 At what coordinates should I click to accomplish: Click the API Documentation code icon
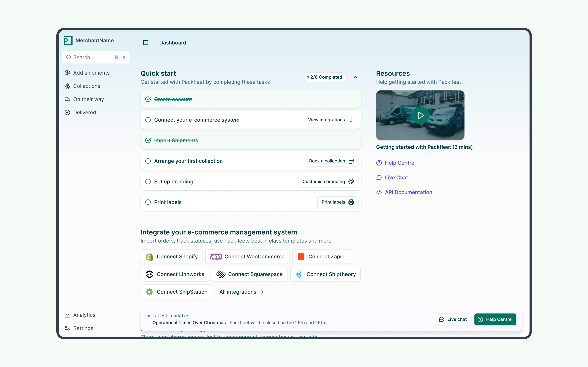tap(379, 192)
